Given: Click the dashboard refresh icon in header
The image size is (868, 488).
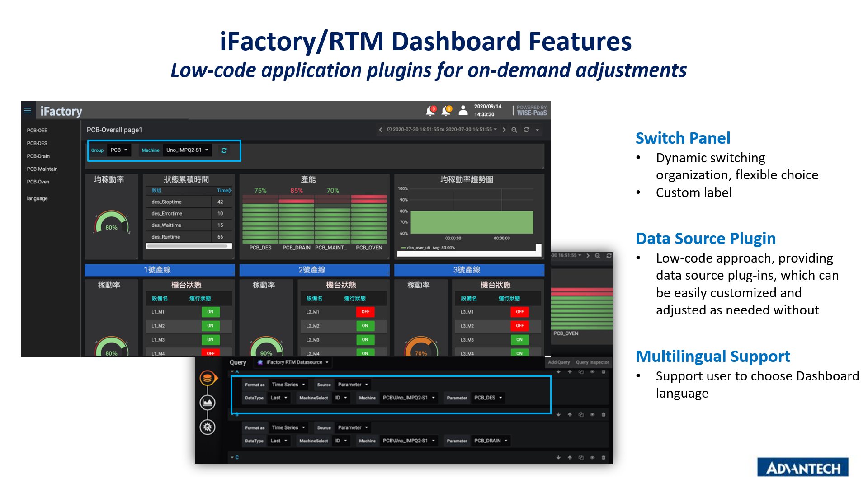Looking at the screenshot, I should coord(526,130).
